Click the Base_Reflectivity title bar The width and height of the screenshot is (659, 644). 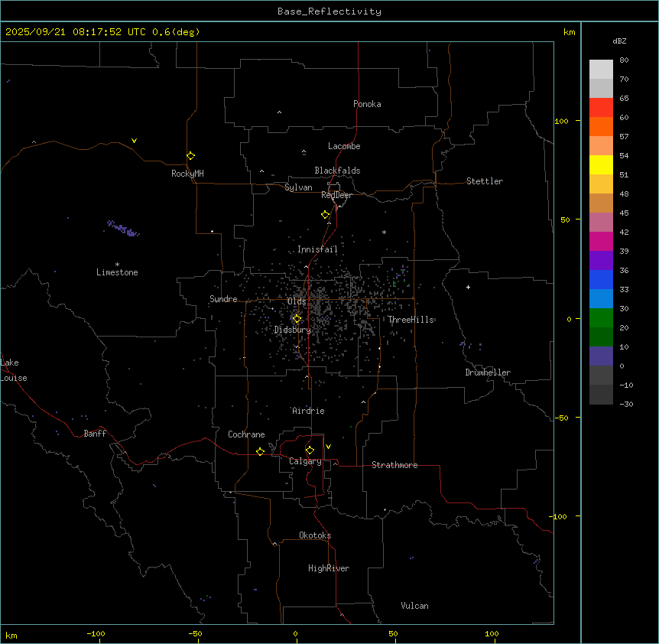(x=329, y=11)
